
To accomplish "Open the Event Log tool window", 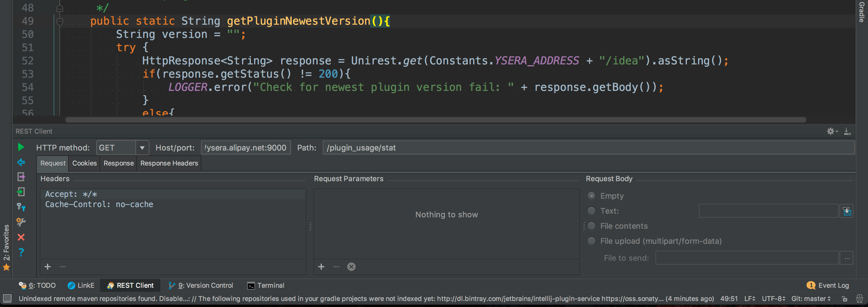I will pos(828,285).
